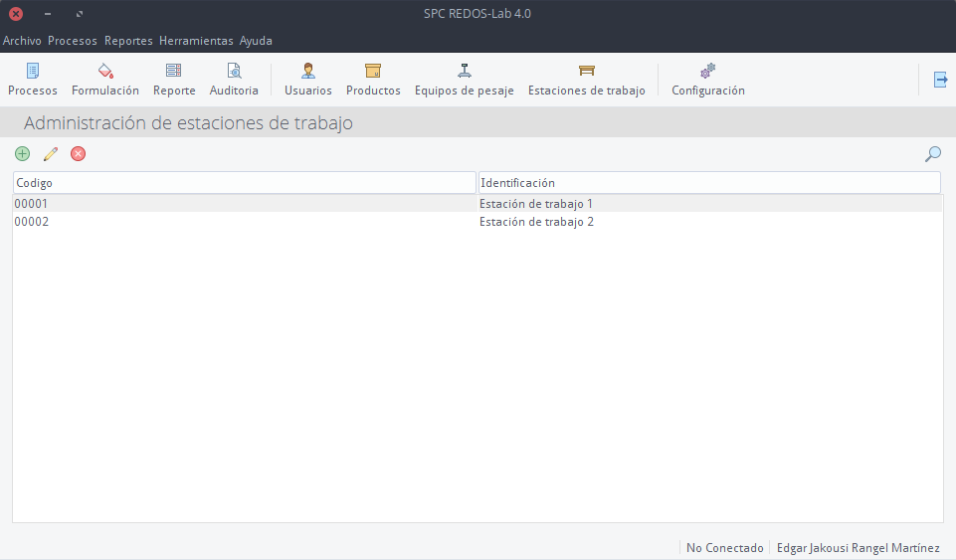Sort by the Codigo column header
This screenshot has width=956, height=560.
[x=245, y=183]
